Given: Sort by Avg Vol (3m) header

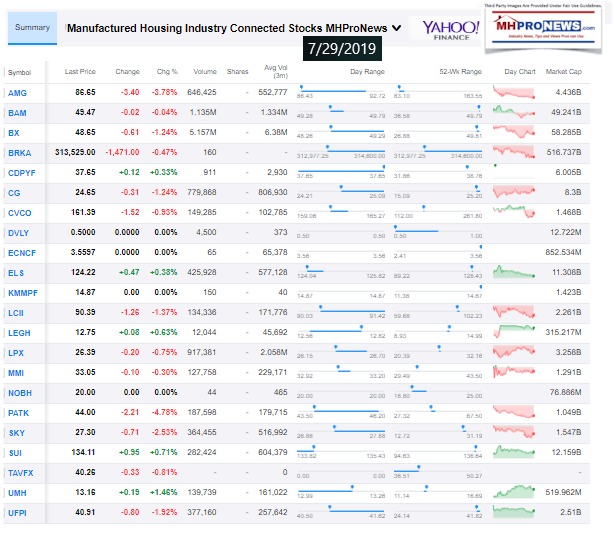Looking at the screenshot, I should (276, 72).
